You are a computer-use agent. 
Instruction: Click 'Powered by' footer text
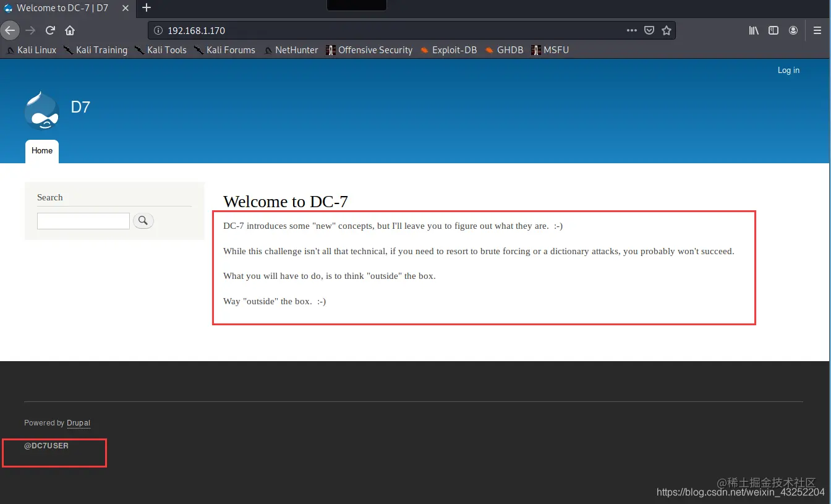[44, 423]
